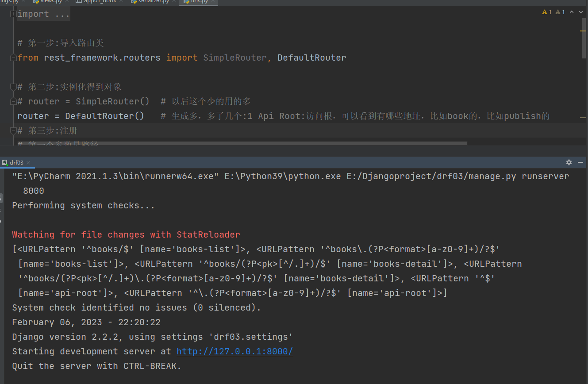The height and width of the screenshot is (384, 588).
Task: Click "Quit the server with CTRL-BREAK." line
Action: coord(97,366)
